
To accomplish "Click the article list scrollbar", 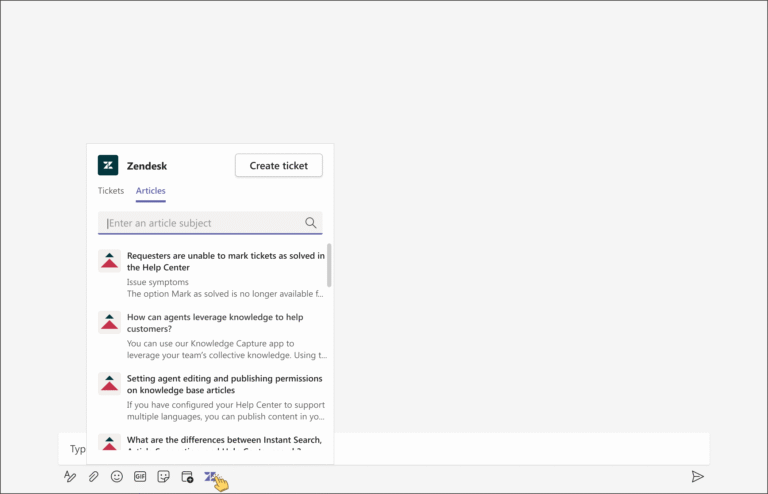I will click(x=329, y=265).
